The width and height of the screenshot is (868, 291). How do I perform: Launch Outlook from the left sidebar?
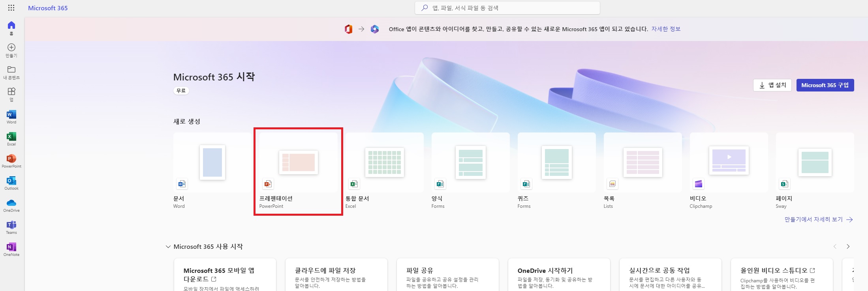click(x=11, y=183)
